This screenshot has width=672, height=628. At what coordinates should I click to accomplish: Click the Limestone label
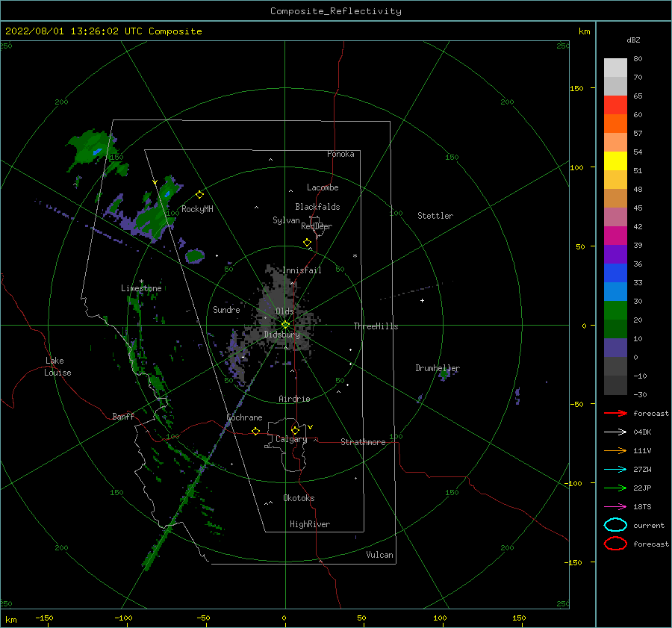[x=141, y=288]
